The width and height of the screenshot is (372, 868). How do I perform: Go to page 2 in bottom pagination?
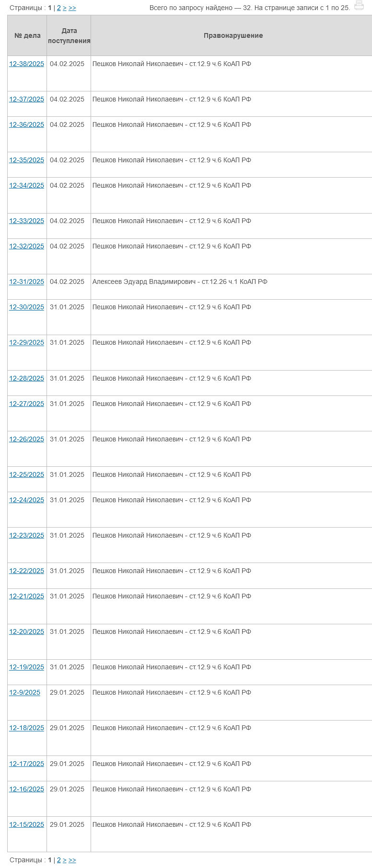click(x=59, y=860)
